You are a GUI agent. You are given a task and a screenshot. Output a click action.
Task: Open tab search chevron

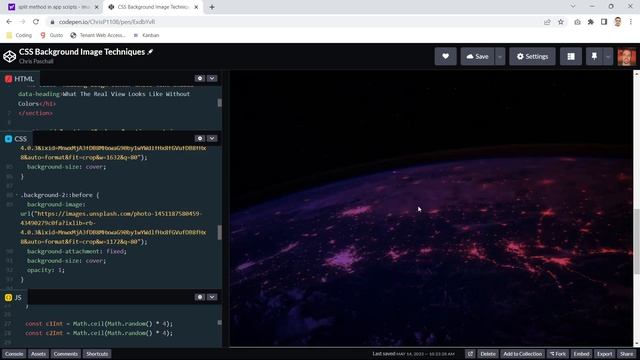[x=573, y=6]
